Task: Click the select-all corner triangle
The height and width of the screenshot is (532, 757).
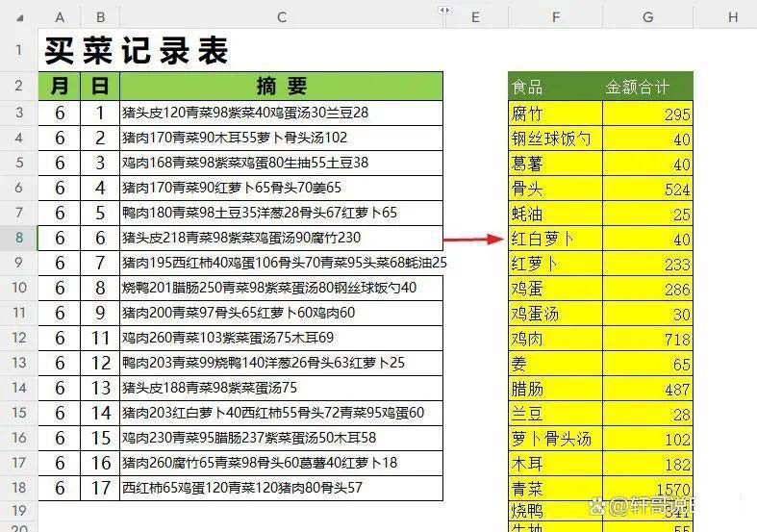Action: click(x=18, y=16)
